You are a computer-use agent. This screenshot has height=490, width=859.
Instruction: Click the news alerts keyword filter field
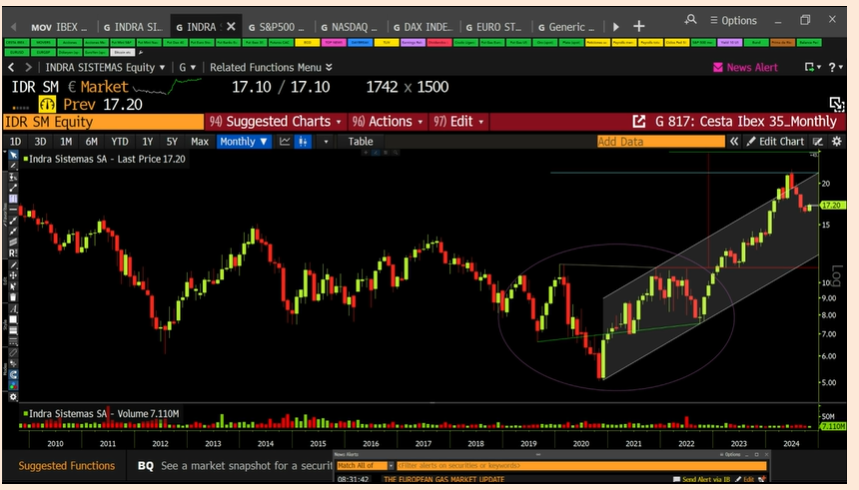(x=581, y=465)
